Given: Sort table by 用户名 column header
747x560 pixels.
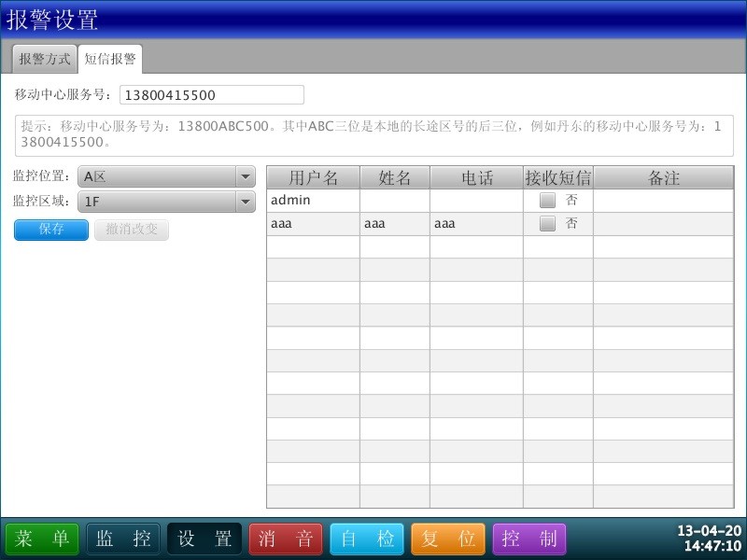Looking at the screenshot, I should (x=313, y=178).
